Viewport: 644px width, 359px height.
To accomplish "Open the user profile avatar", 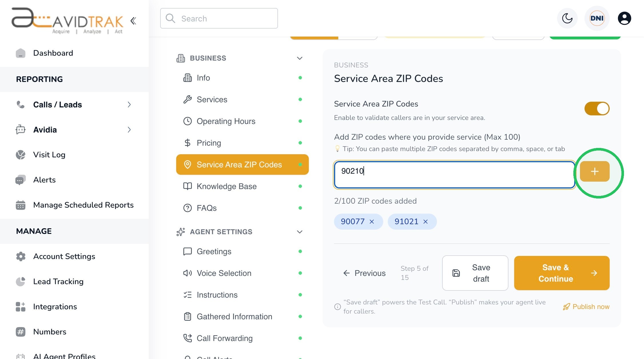I will click(x=624, y=18).
